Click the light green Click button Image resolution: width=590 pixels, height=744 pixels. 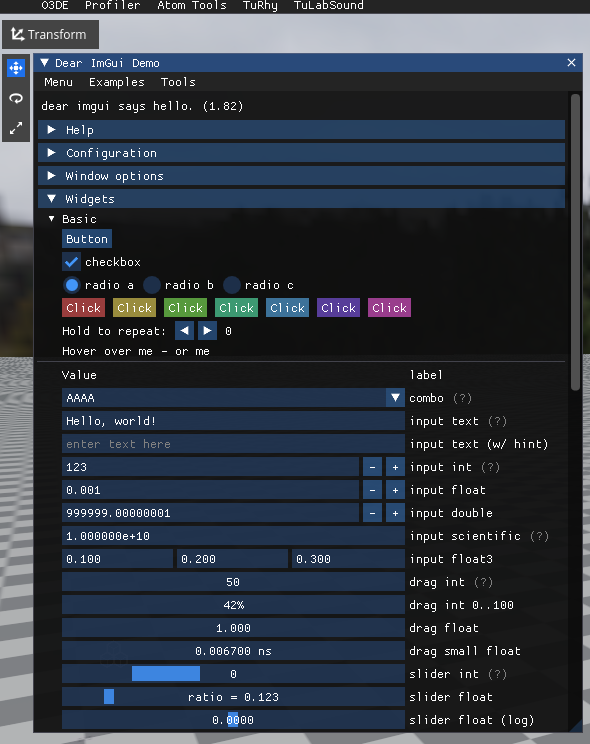tap(186, 308)
